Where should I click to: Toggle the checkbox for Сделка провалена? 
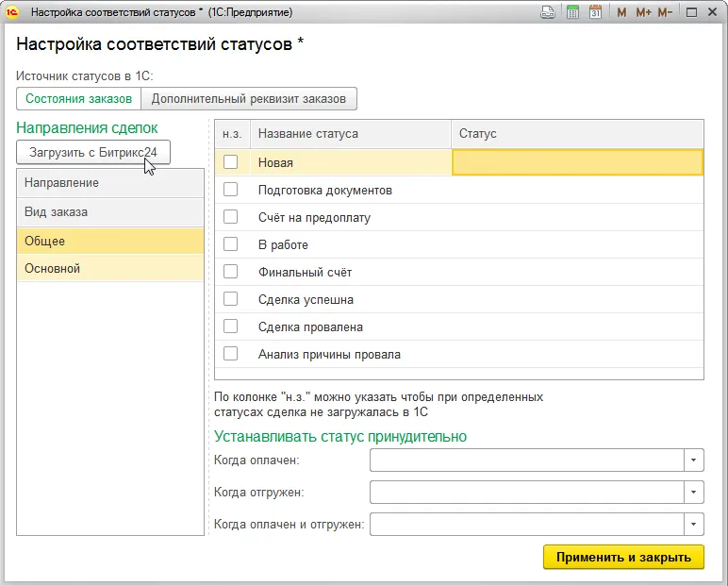click(230, 326)
